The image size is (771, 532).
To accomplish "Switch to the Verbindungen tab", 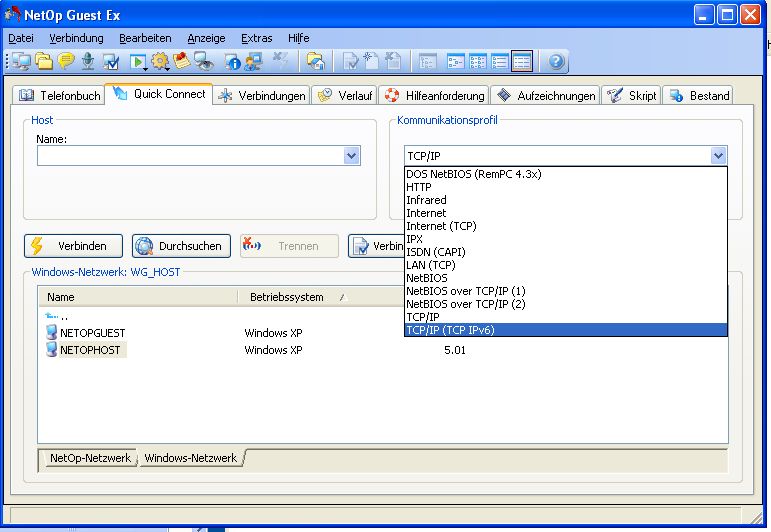I will point(262,95).
